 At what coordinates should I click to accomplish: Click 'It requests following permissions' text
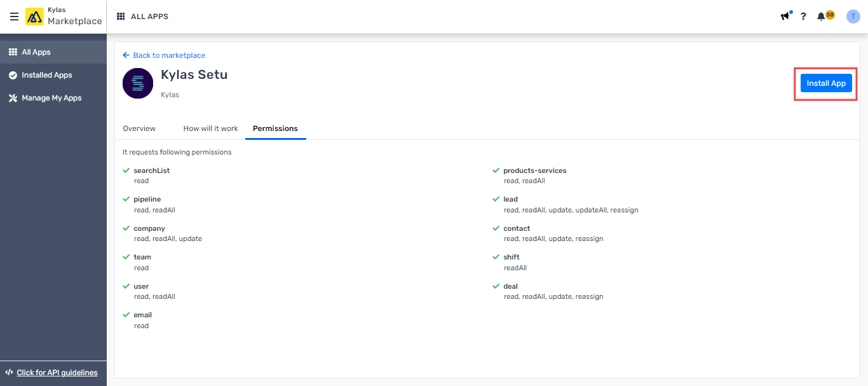[177, 152]
